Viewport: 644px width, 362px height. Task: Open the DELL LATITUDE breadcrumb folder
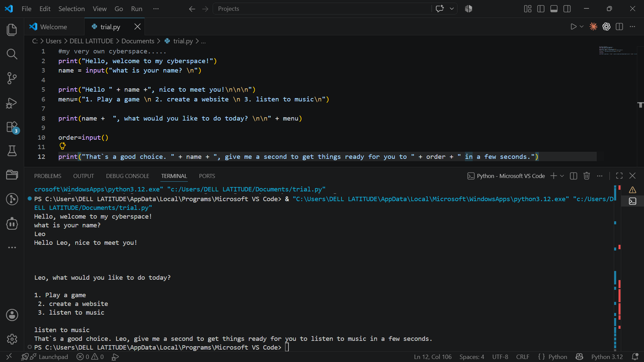(91, 41)
